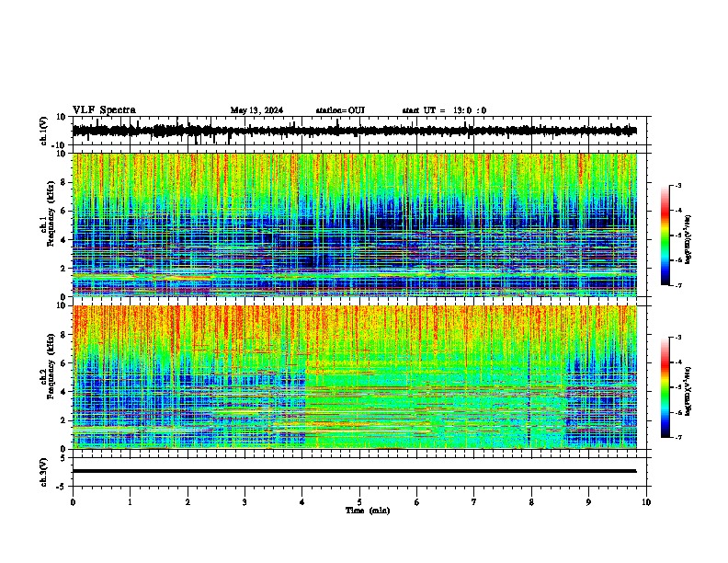The image size is (728, 563).
Task: Click the "8" kHz tick on ch.1 spectrogram axis
Action: point(63,182)
